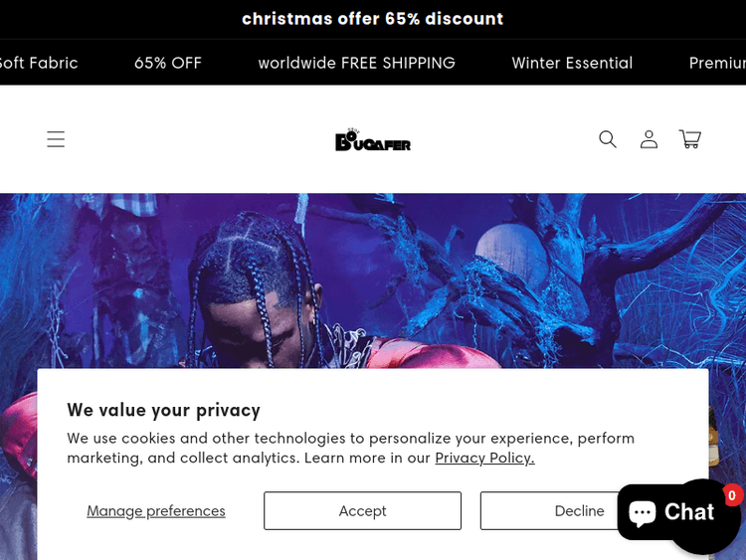Screen dimensions: 746x560
Task: Accept the cookie privacy notice
Action: tap(362, 510)
